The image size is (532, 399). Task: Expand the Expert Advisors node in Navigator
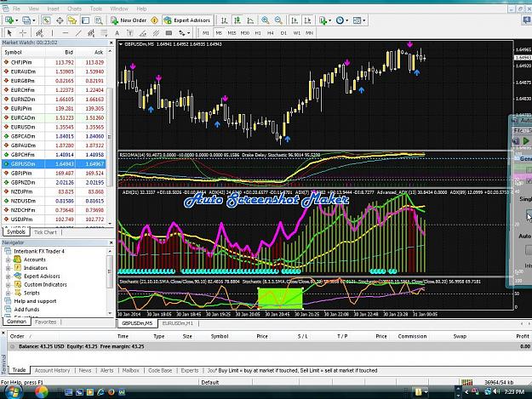9,276
